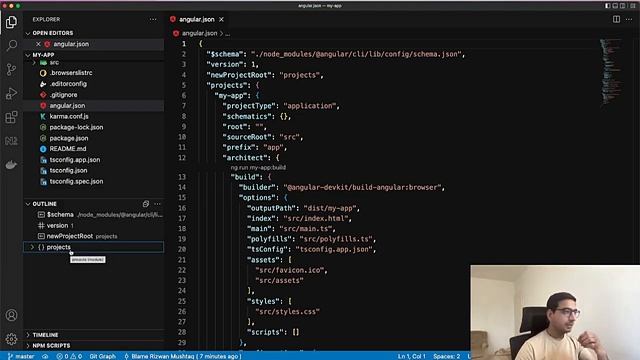
Task: Split the editor to the right
Action: [x=616, y=19]
